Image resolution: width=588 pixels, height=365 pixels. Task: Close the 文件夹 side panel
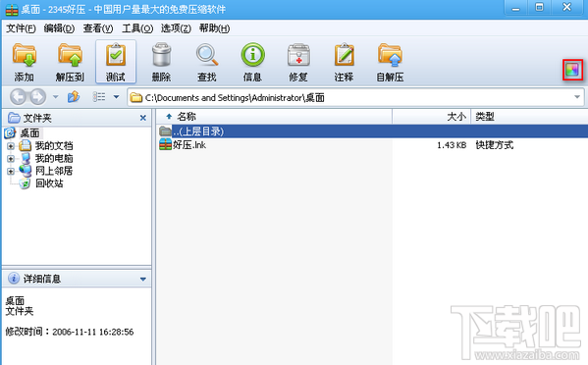pos(143,118)
